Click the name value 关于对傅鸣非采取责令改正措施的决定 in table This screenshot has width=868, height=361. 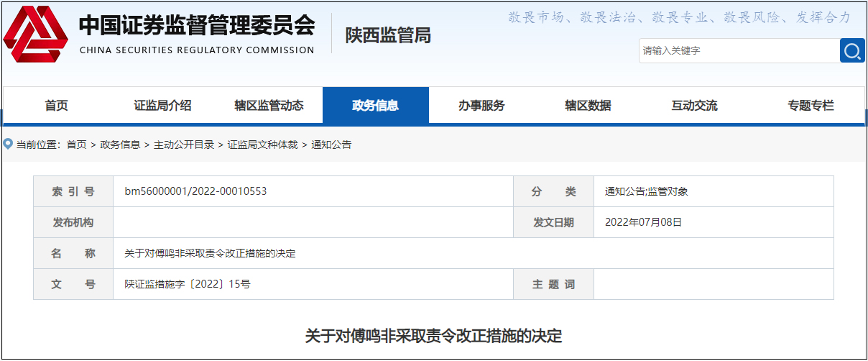(210, 253)
